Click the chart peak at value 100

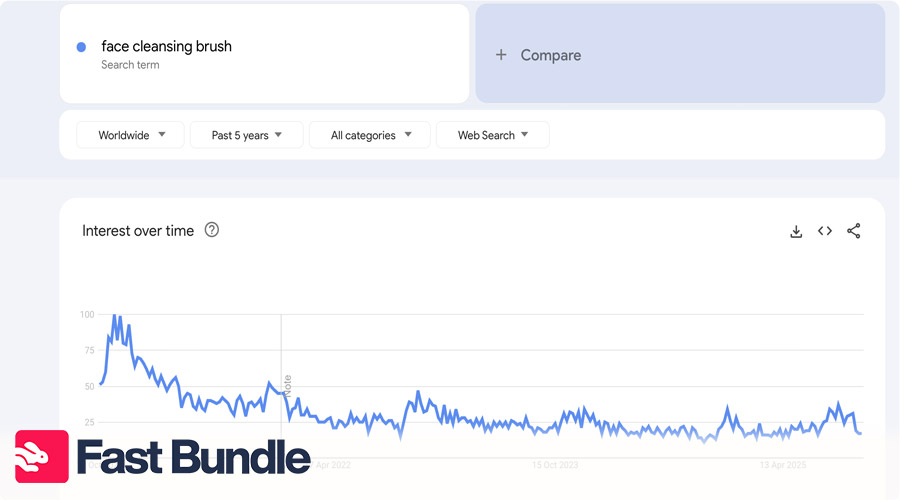[x=116, y=316]
